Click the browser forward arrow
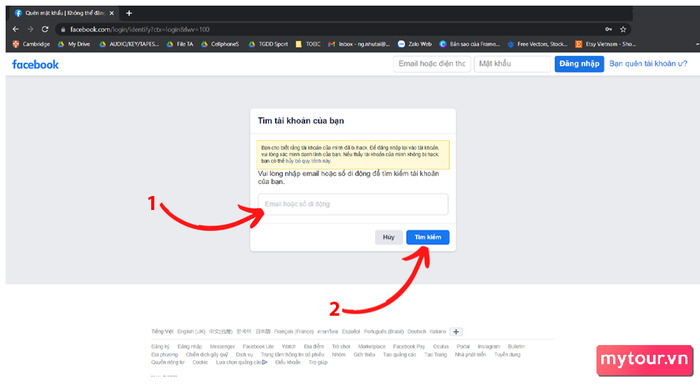Screen dimensions: 700x385 30,29
